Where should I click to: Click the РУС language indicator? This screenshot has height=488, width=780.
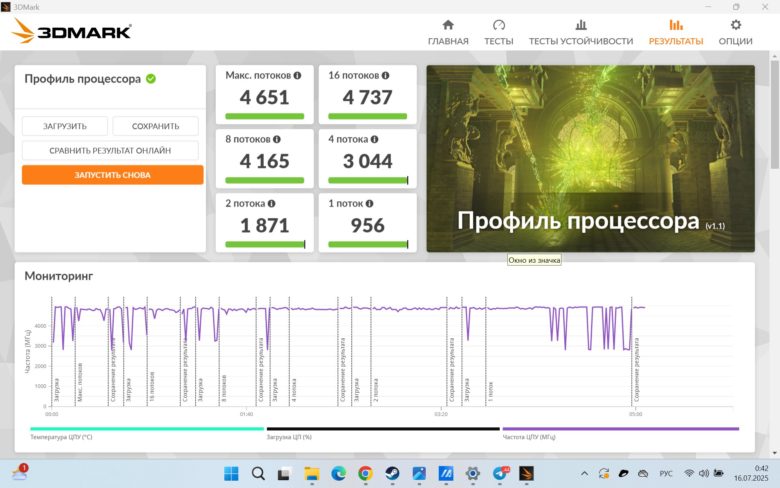coord(666,474)
